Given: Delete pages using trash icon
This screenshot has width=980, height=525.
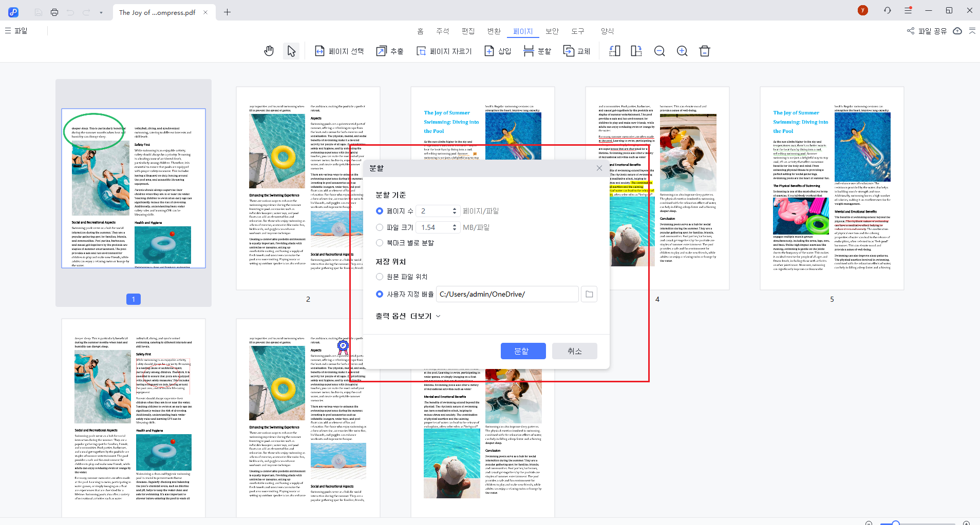Looking at the screenshot, I should (x=704, y=50).
